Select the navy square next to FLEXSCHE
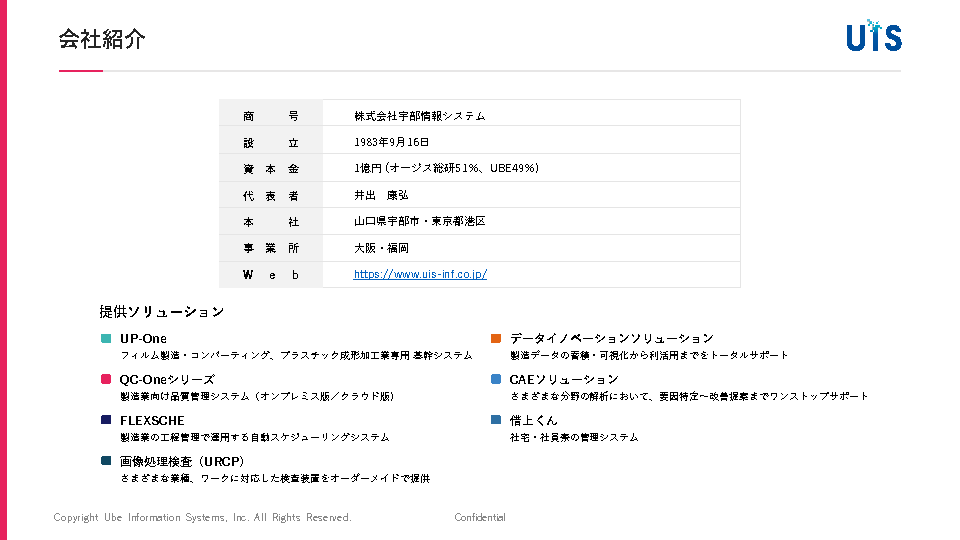This screenshot has height=540, width=960. pyautogui.click(x=106, y=420)
